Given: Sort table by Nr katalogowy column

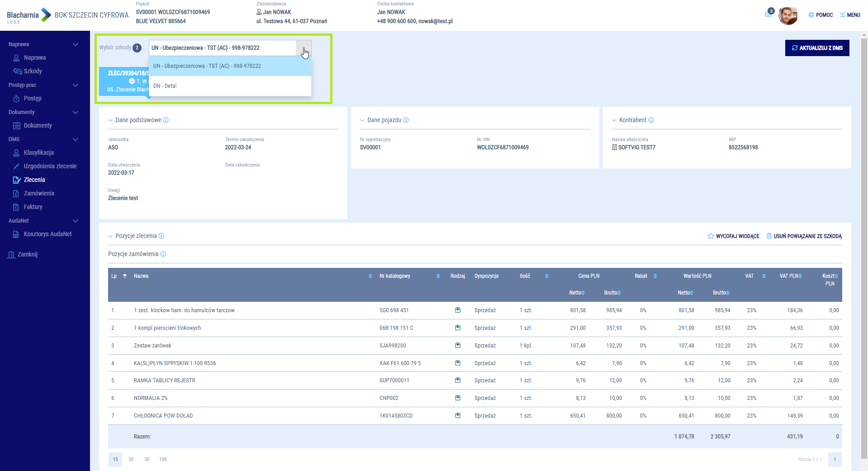Looking at the screenshot, I should coord(438,276).
